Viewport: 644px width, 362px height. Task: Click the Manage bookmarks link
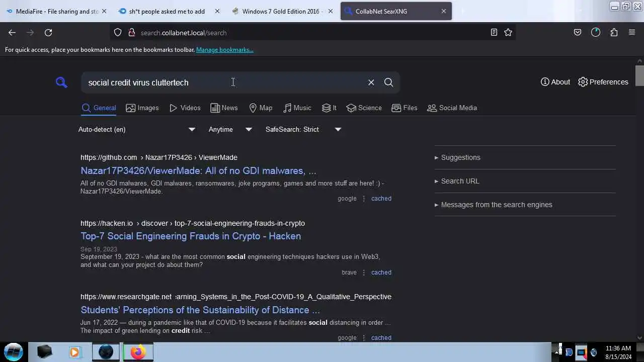pyautogui.click(x=225, y=50)
